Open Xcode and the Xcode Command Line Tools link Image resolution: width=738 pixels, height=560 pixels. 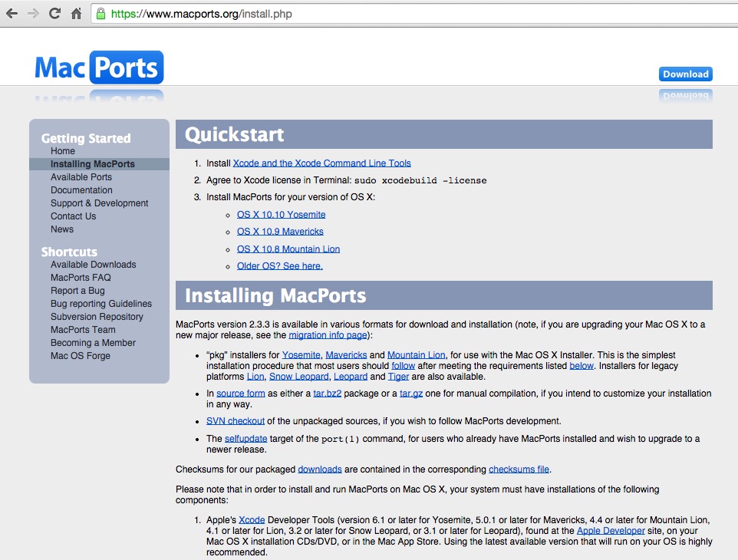click(x=322, y=163)
